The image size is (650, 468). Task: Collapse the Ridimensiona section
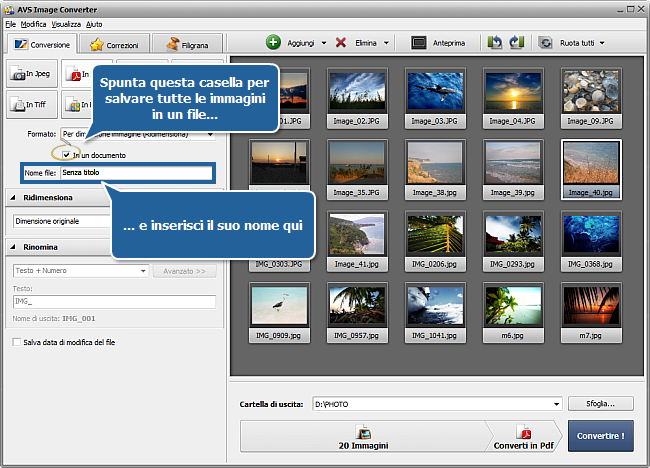14,198
